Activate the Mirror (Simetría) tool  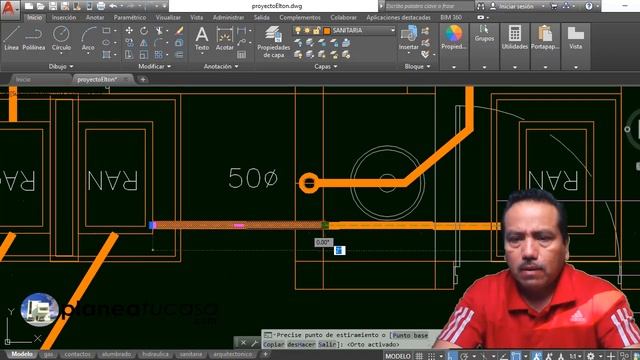(144, 42)
